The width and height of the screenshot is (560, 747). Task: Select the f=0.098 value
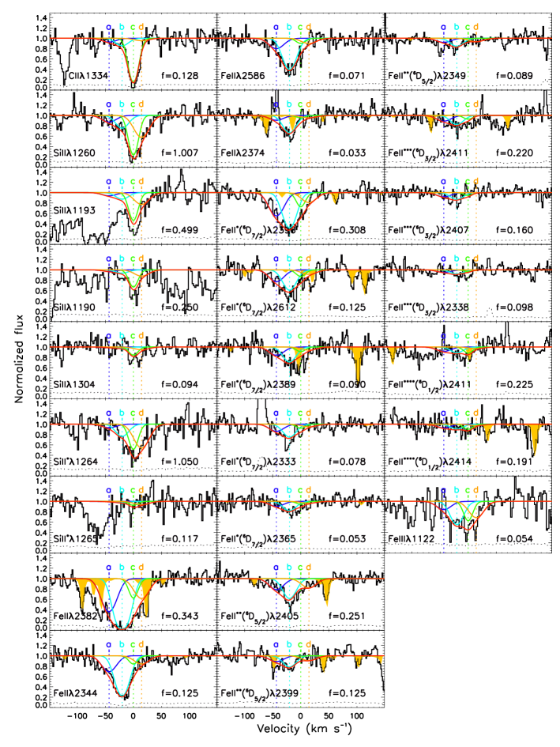pyautogui.click(x=514, y=307)
